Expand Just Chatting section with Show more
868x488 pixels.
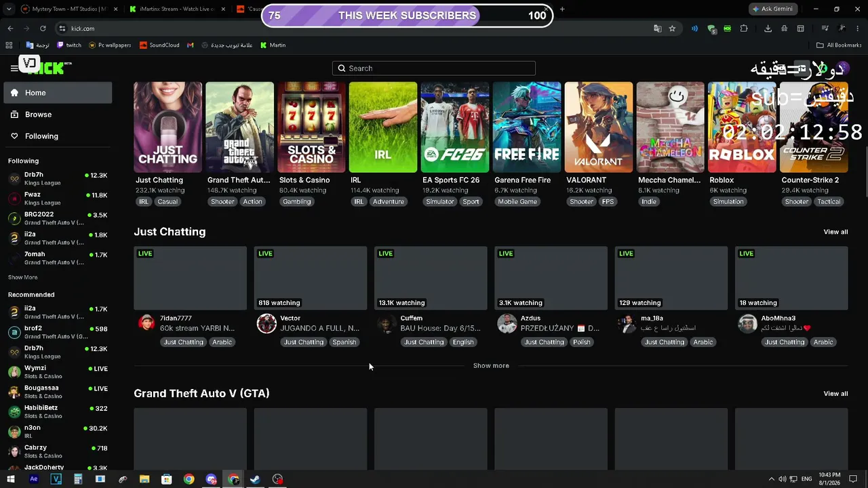coord(491,366)
